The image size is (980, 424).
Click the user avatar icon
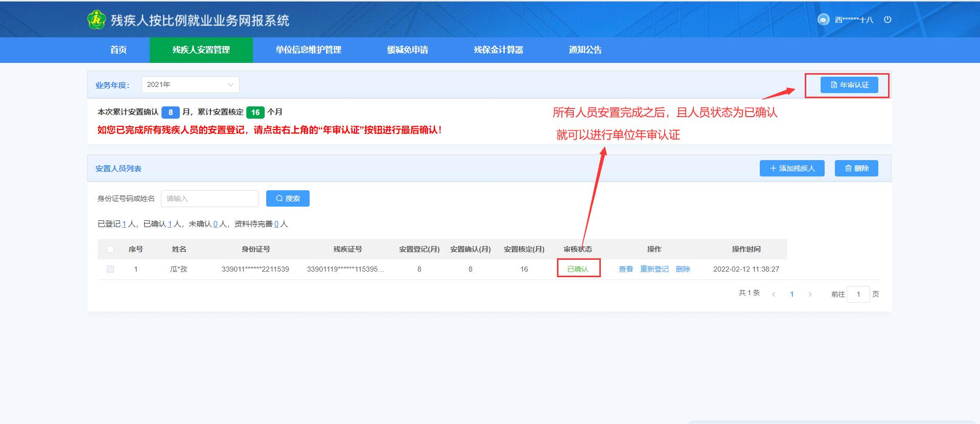click(823, 19)
